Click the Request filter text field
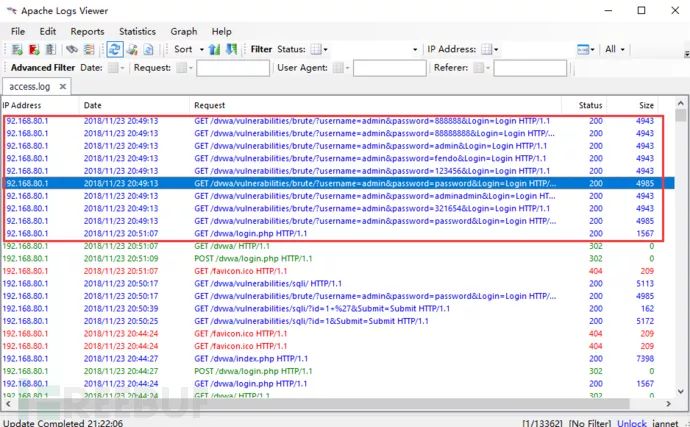 [x=233, y=68]
